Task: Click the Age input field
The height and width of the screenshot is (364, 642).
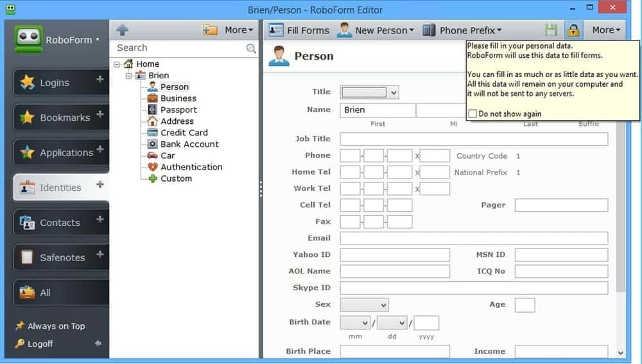Action: tap(525, 305)
